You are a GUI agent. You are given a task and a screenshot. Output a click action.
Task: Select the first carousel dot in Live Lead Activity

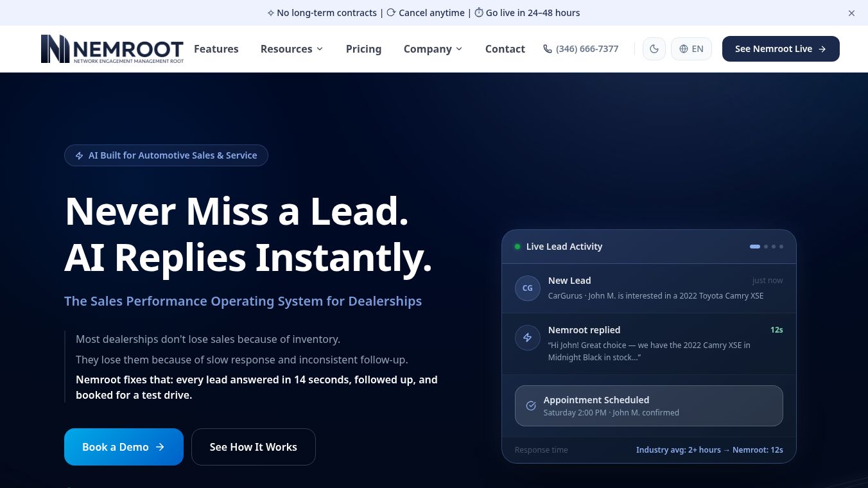(755, 247)
